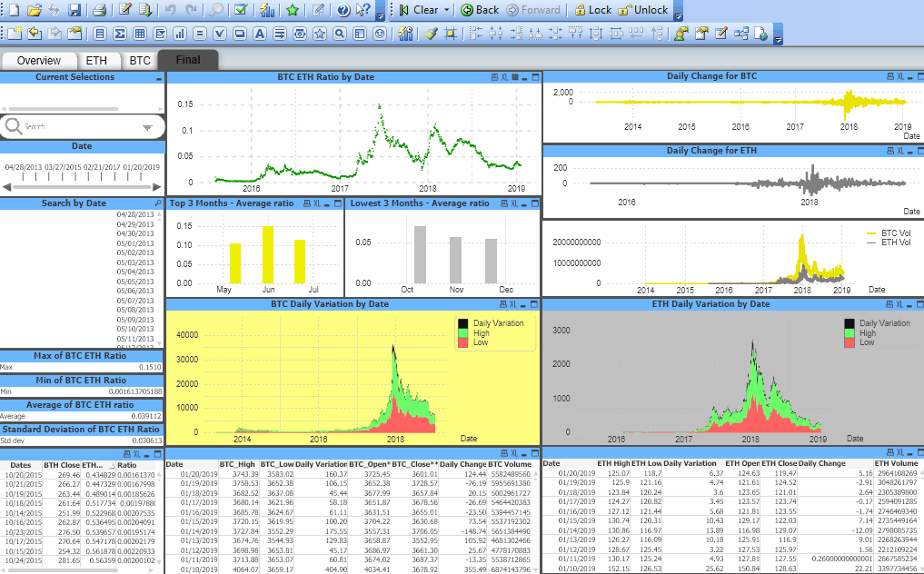Viewport: 924px width, 574px height.
Task: Toggle the design grid view
Action: click(x=452, y=33)
